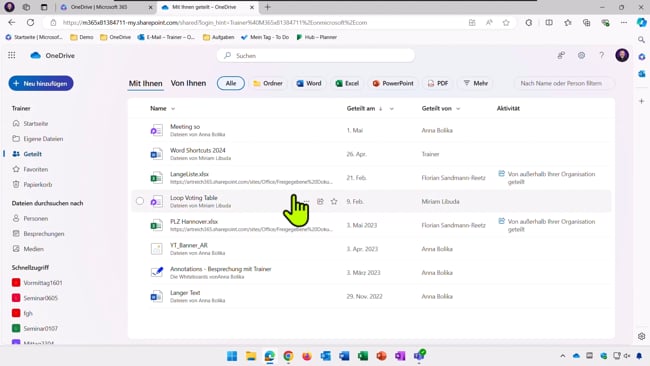Open Seminar0605 quick access item
This screenshot has width=650, height=366.
click(40, 298)
